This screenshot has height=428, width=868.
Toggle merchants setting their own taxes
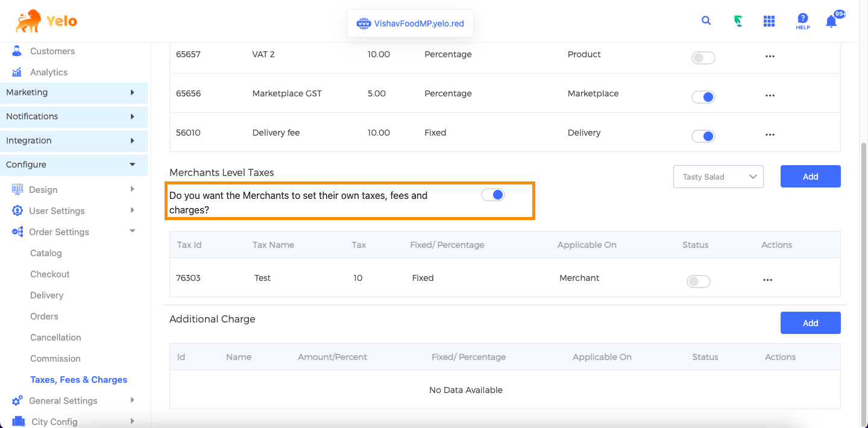[x=492, y=195]
